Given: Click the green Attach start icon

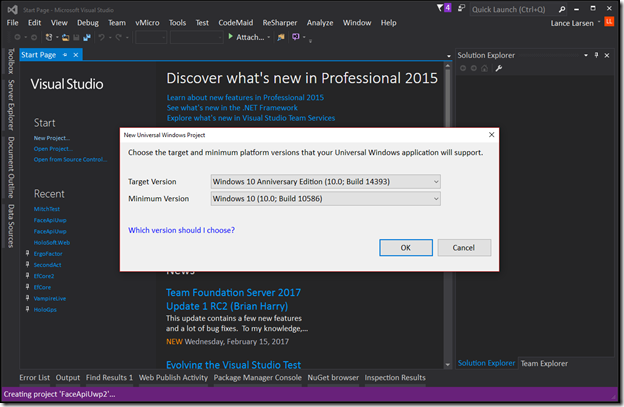Looking at the screenshot, I should tap(230, 37).
